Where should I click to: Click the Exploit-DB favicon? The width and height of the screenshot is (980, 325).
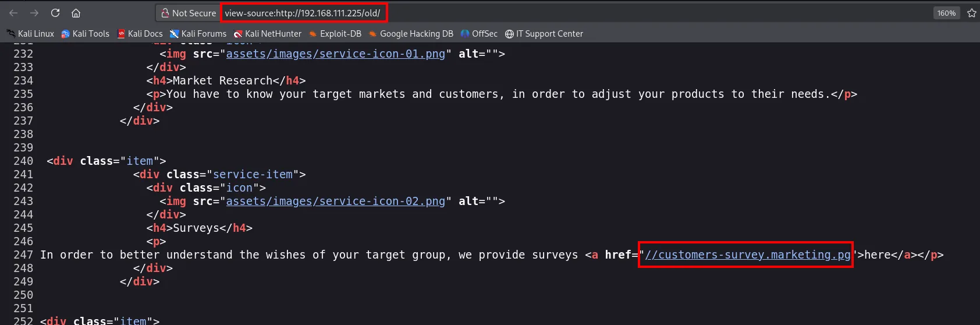click(x=313, y=34)
